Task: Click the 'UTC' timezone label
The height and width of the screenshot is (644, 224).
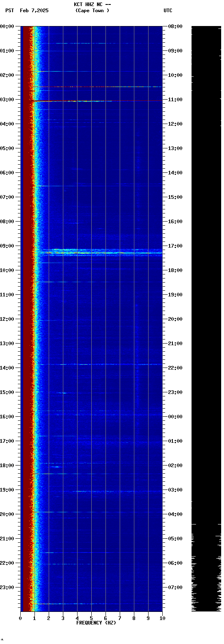Action: (x=168, y=11)
